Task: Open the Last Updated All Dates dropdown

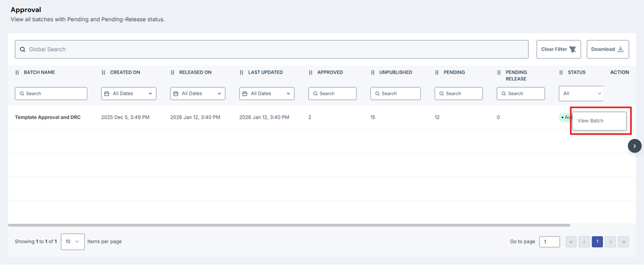Action: tap(267, 94)
